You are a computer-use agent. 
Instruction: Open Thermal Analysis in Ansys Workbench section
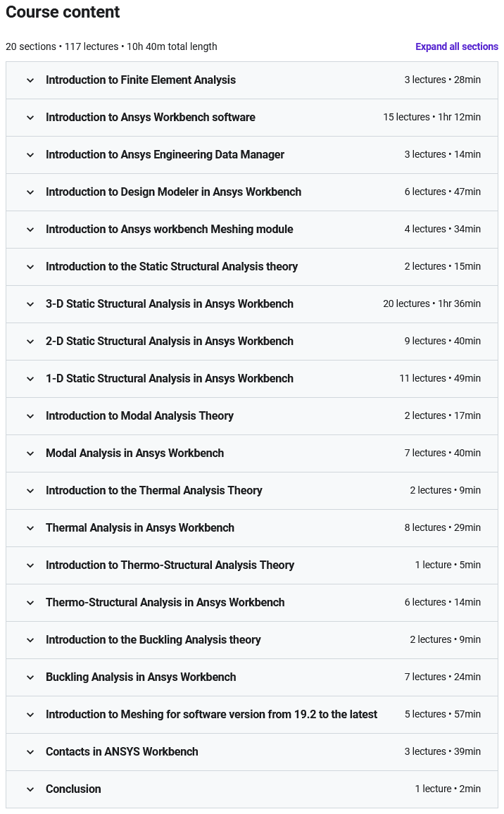(139, 528)
